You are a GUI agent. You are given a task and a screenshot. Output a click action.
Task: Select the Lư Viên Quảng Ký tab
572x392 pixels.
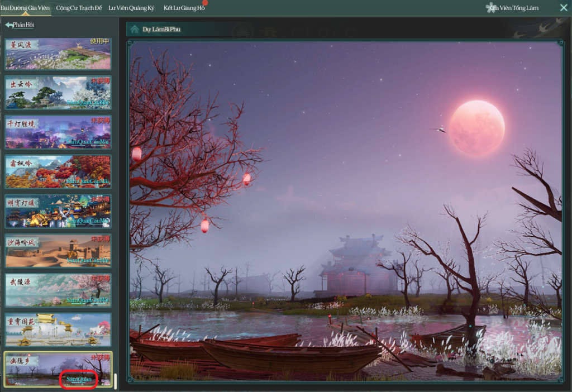point(132,8)
